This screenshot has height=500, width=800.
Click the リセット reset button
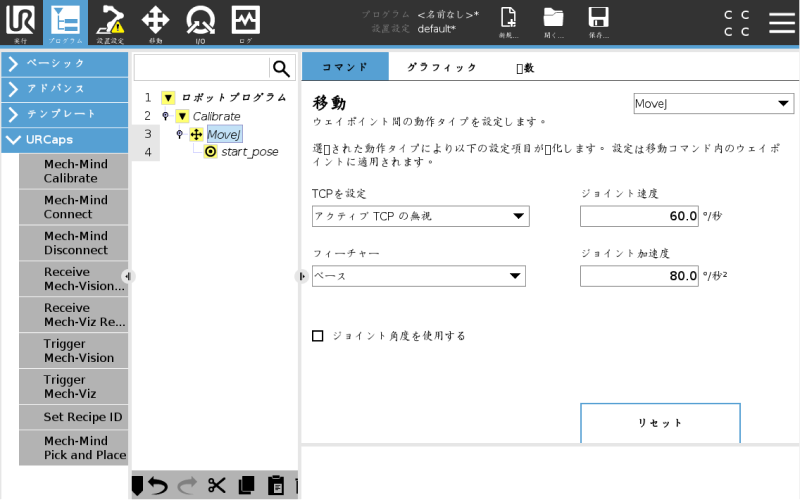tap(660, 423)
